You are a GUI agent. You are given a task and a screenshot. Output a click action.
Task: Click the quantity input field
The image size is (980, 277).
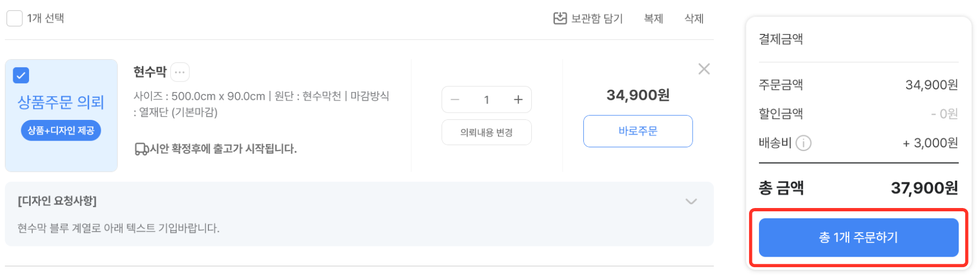point(486,100)
